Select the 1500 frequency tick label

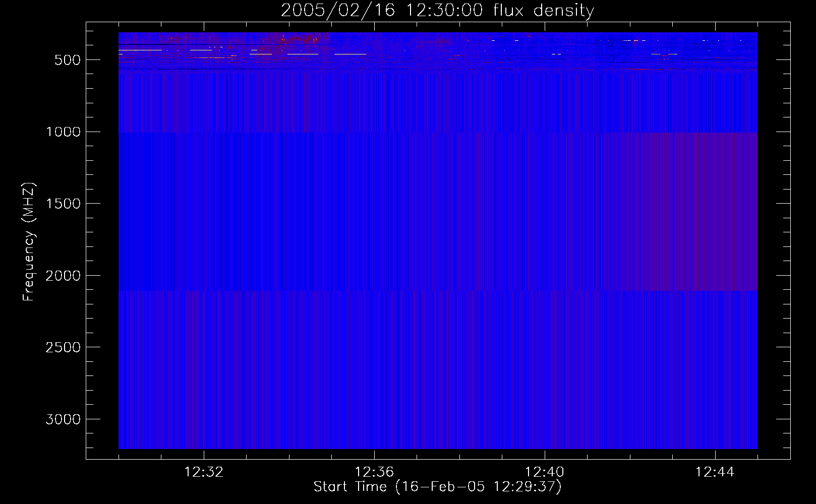(x=63, y=204)
